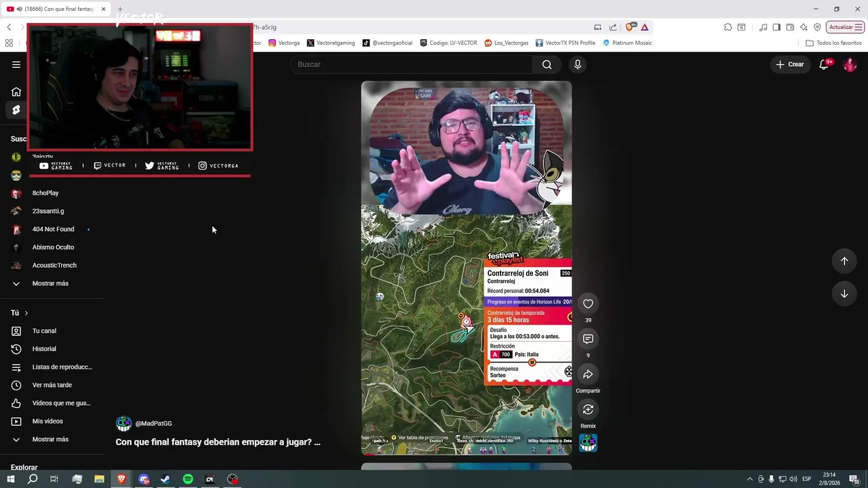Open the Vectorga Instagram bookmark

coord(283,43)
